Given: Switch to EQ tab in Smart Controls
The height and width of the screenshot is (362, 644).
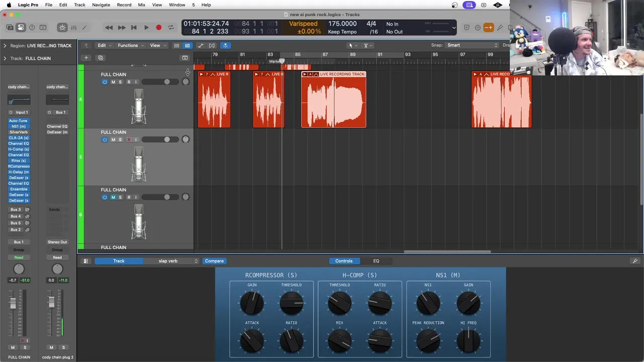Looking at the screenshot, I should [x=376, y=261].
